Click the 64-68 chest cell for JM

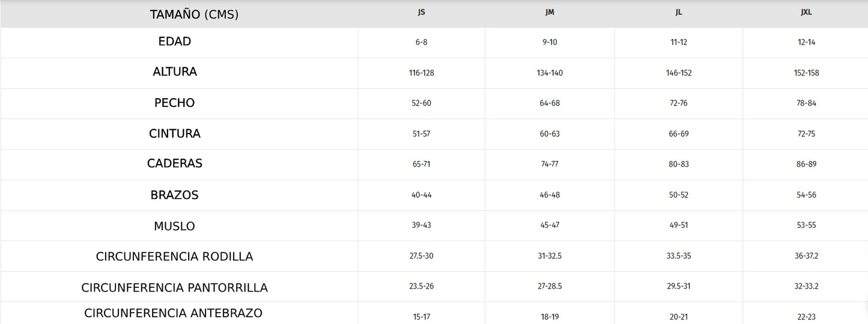tap(550, 103)
